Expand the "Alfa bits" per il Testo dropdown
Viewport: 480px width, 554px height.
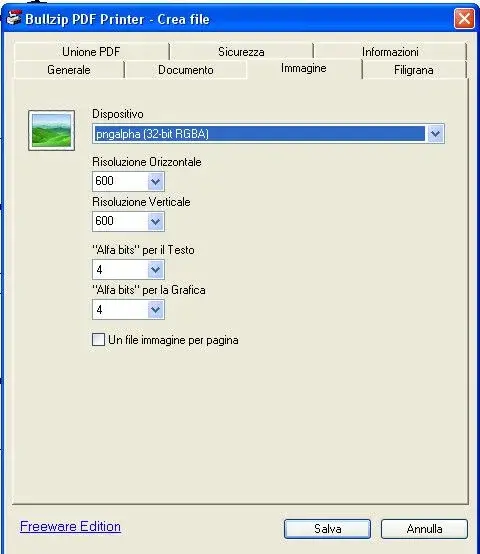(x=155, y=270)
